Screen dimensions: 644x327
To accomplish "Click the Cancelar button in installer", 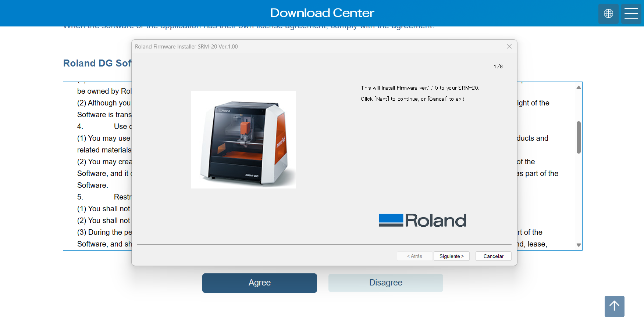I will pos(493,256).
